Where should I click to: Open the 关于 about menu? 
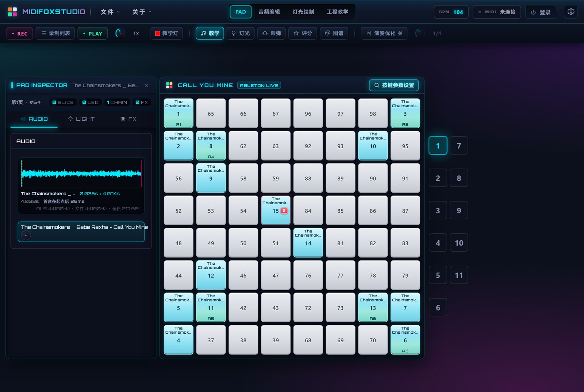point(142,12)
